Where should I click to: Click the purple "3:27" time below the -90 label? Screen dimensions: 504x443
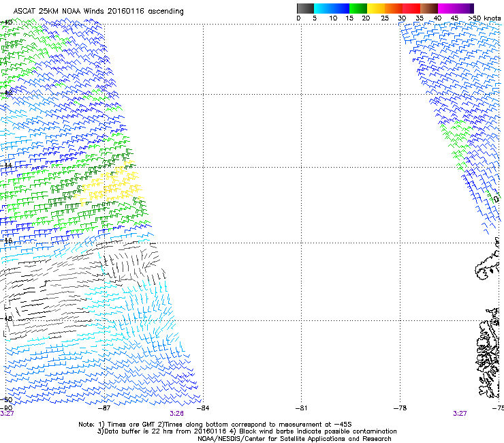click(x=7, y=414)
